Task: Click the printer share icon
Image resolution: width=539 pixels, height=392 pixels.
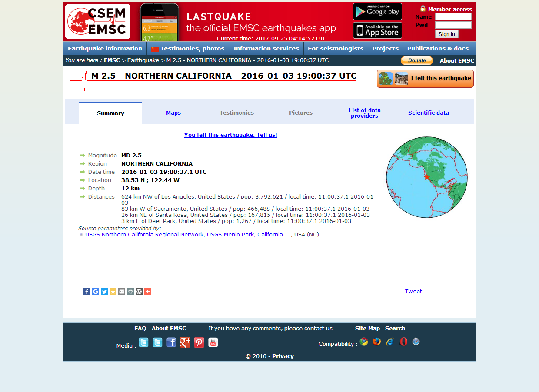Action: 130,292
